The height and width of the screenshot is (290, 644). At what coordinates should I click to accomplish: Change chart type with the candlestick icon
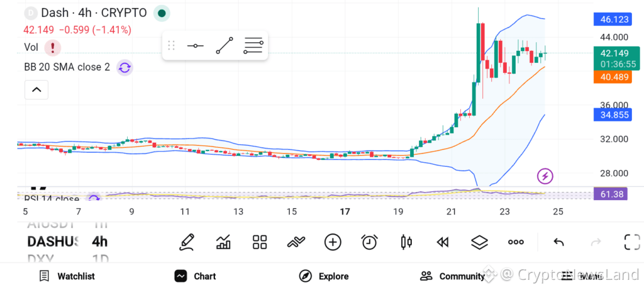406,242
